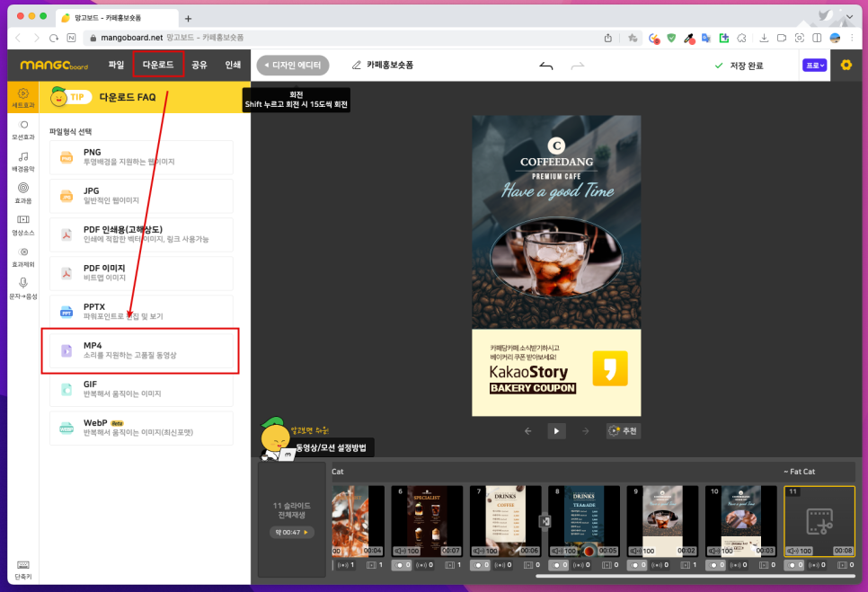Go to next slide arrow under preview
Image resolution: width=868 pixels, height=592 pixels.
585,431
